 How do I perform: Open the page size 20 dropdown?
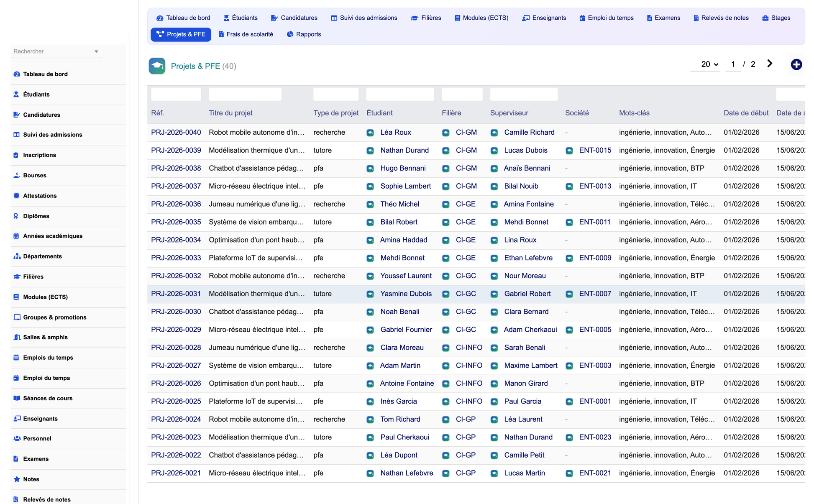click(705, 64)
